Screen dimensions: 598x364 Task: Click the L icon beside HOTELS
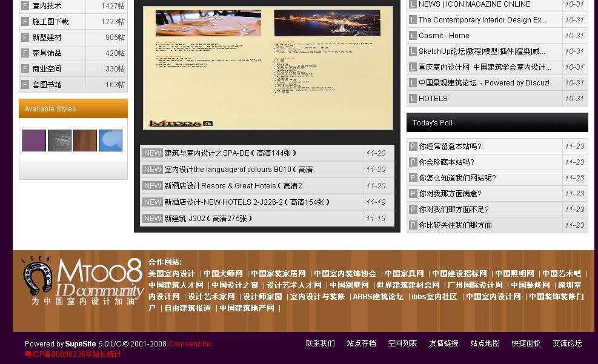pos(413,98)
